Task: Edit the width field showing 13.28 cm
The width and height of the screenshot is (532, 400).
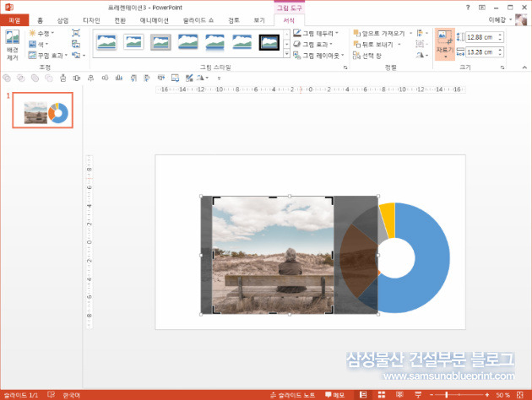Action: coord(480,51)
